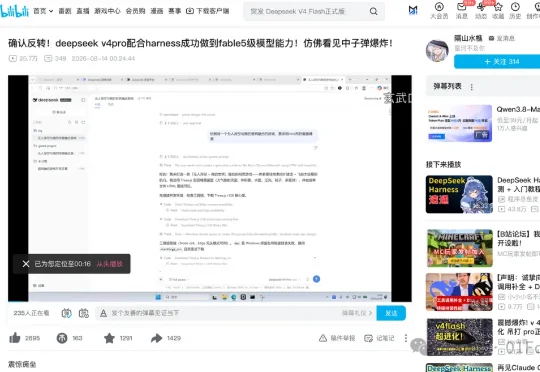Open the DeepSeek Harness 逍遥 recommended thumbnail

(459, 194)
